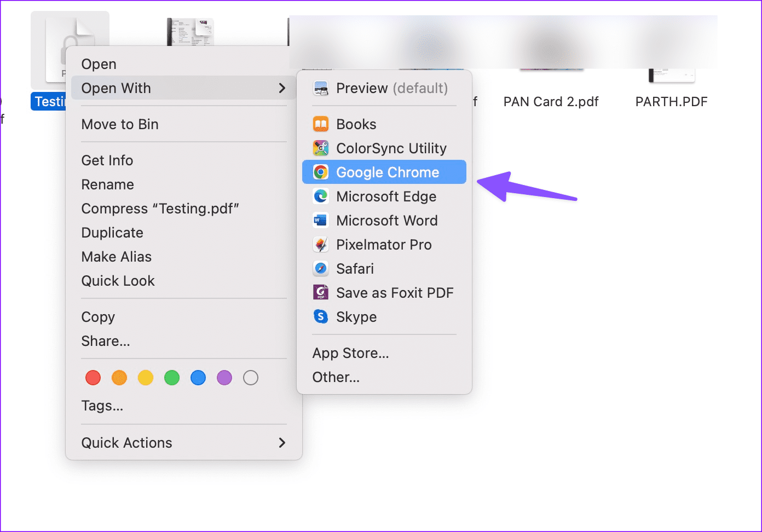Choose Save as Foxit PDF
Screen dimensions: 762x532
[x=384, y=293]
